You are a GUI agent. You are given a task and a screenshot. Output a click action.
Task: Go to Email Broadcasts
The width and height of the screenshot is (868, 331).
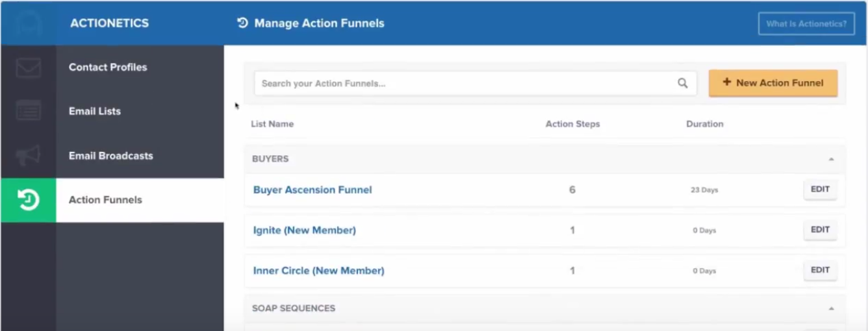(x=111, y=156)
